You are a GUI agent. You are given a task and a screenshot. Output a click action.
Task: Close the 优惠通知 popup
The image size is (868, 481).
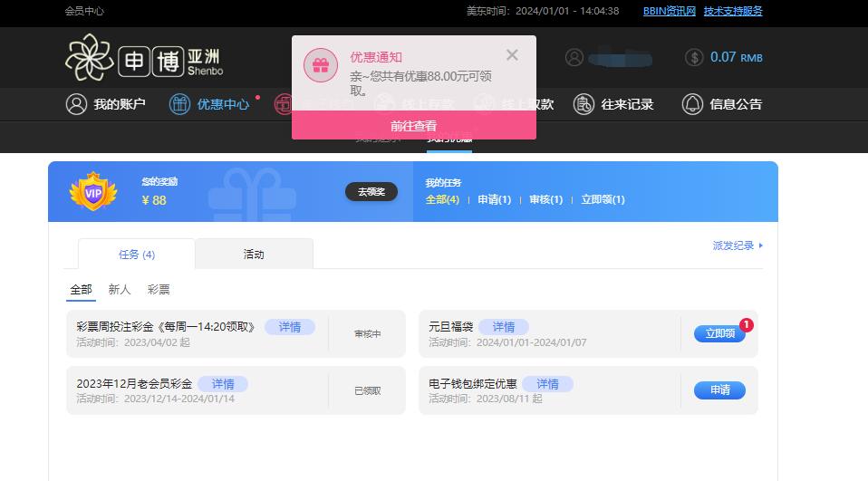point(512,55)
